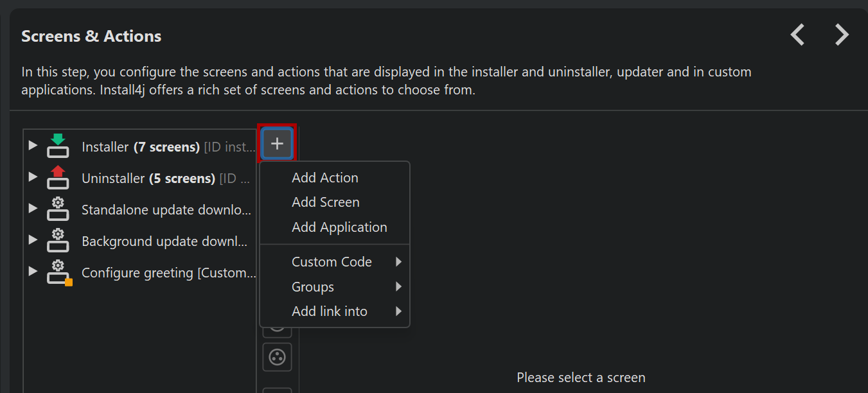Viewport: 868px width, 393px height.
Task: Open the Add link into submenu
Action: pos(330,311)
